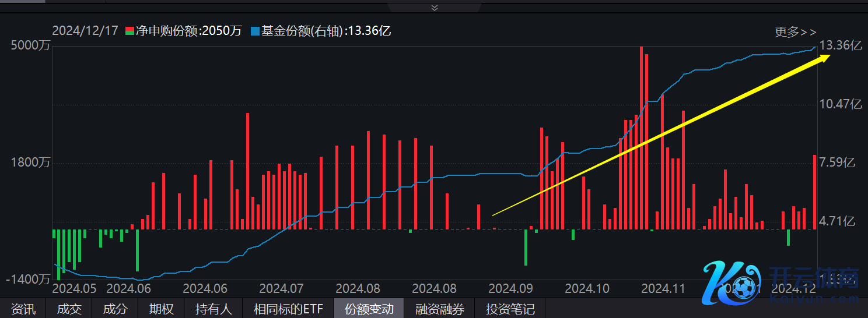The width and height of the screenshot is (868, 318).
Task: Select the 成分 tab
Action: [115, 309]
